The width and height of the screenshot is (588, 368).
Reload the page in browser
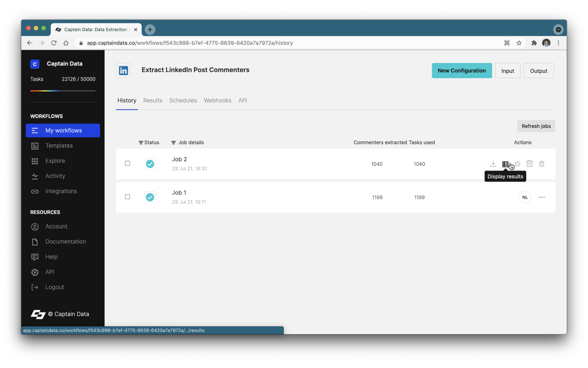click(x=54, y=43)
